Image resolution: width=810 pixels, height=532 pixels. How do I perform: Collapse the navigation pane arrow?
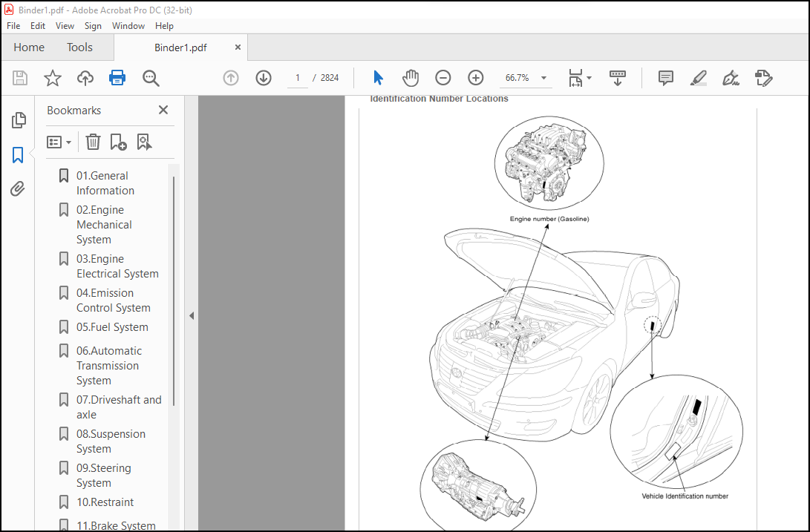coord(192,315)
